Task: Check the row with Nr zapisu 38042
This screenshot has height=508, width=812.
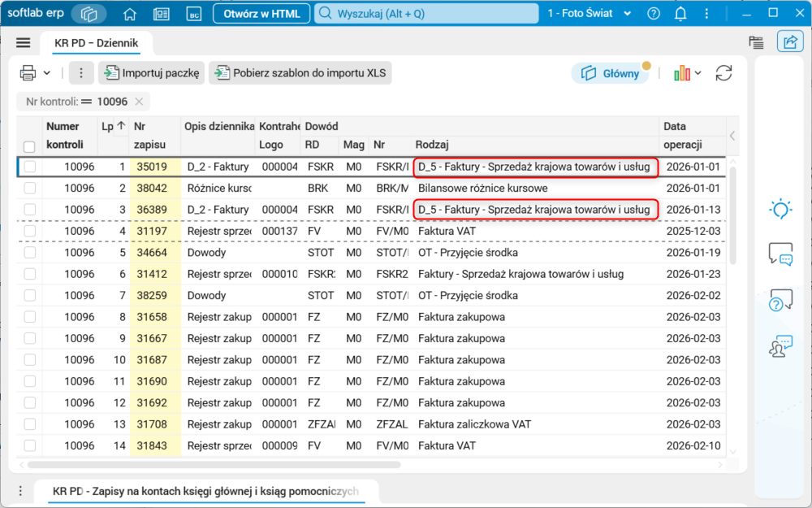Action: point(29,188)
